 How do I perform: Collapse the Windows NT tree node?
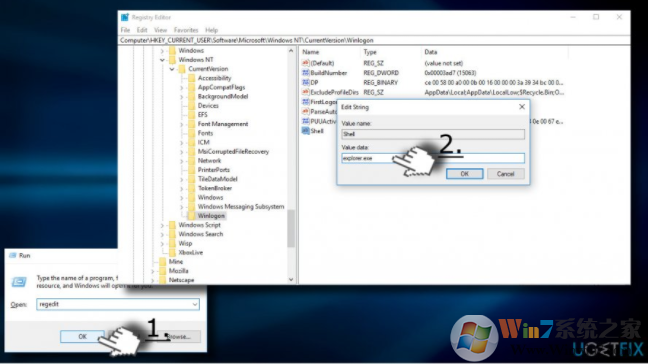pyautogui.click(x=162, y=60)
